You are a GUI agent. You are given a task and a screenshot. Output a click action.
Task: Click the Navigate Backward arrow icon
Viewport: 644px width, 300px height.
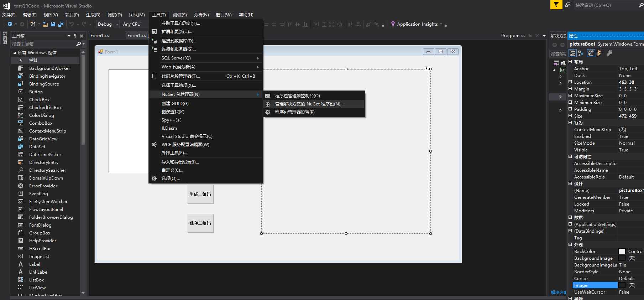[x=10, y=24]
